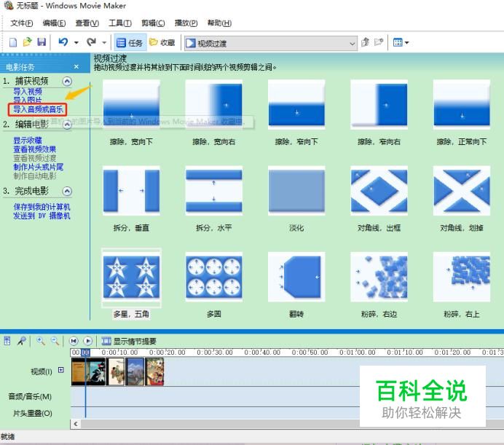Open the views dropdown button
The image size is (504, 445).
click(x=401, y=42)
